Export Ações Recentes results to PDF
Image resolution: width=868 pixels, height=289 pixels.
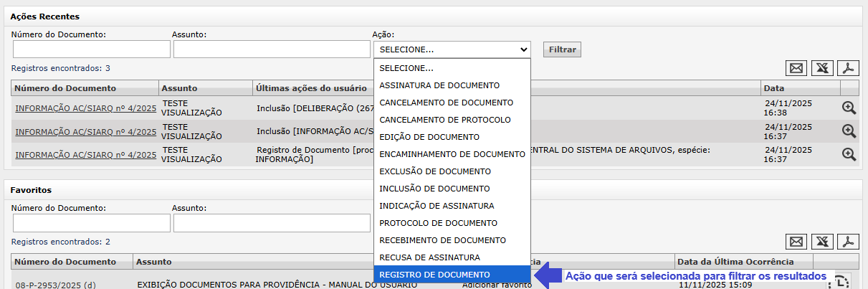(x=849, y=68)
